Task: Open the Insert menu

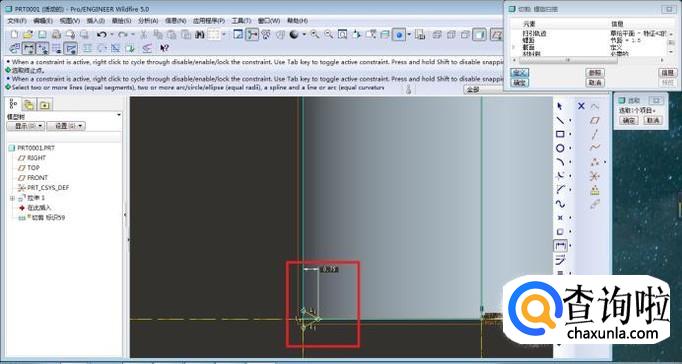Action: pos(96,20)
